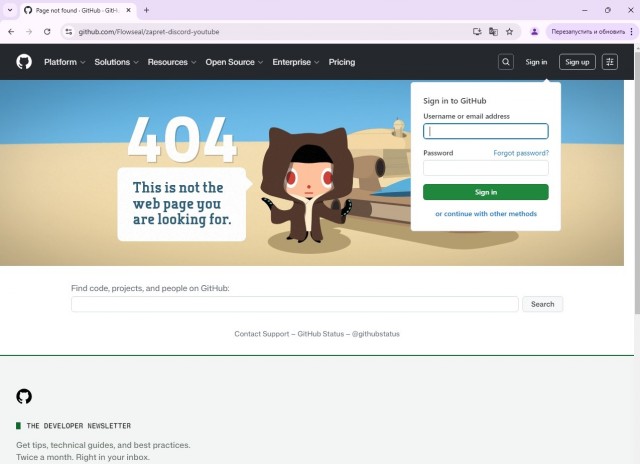This screenshot has width=640, height=464.
Task: Open the tab search dropdown arrow
Action: tap(10, 10)
